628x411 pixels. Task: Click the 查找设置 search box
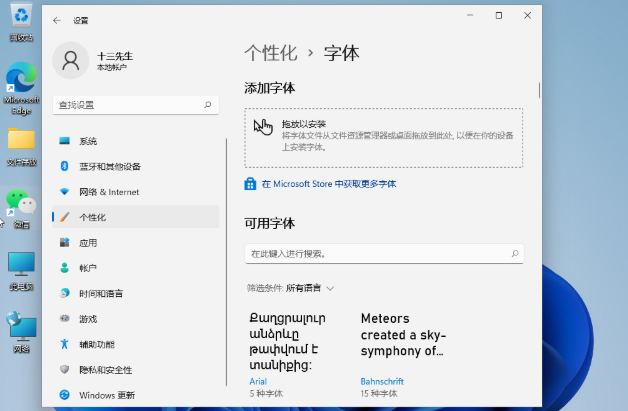pos(135,104)
